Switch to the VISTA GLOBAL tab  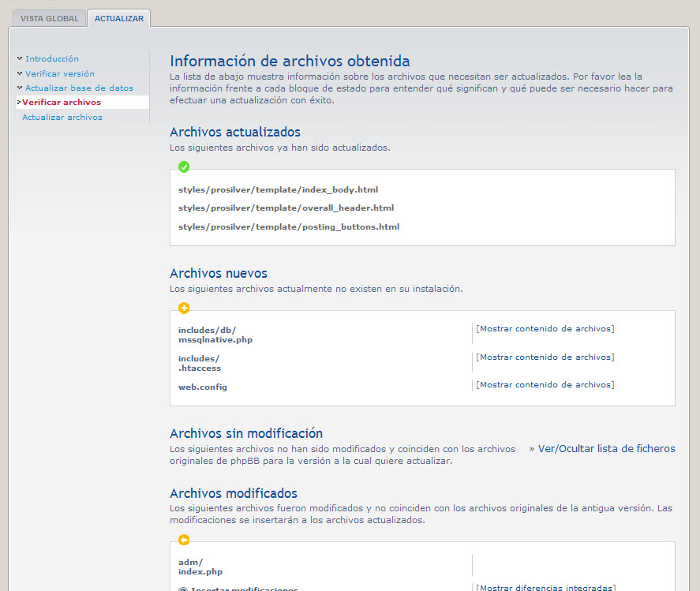[x=49, y=17]
